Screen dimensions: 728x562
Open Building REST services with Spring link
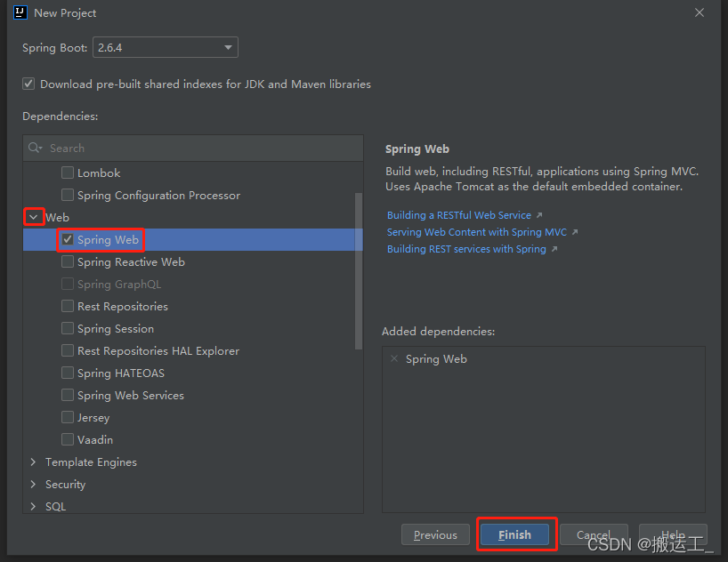(x=466, y=249)
